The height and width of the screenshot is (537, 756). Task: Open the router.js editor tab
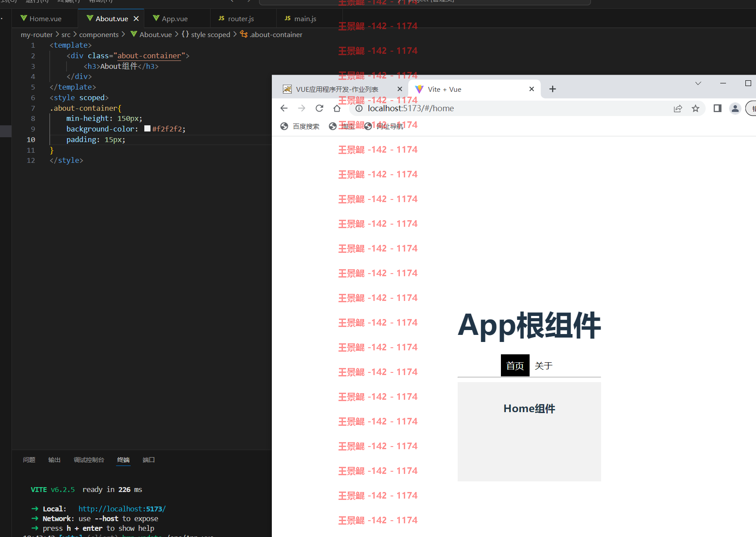click(x=237, y=19)
